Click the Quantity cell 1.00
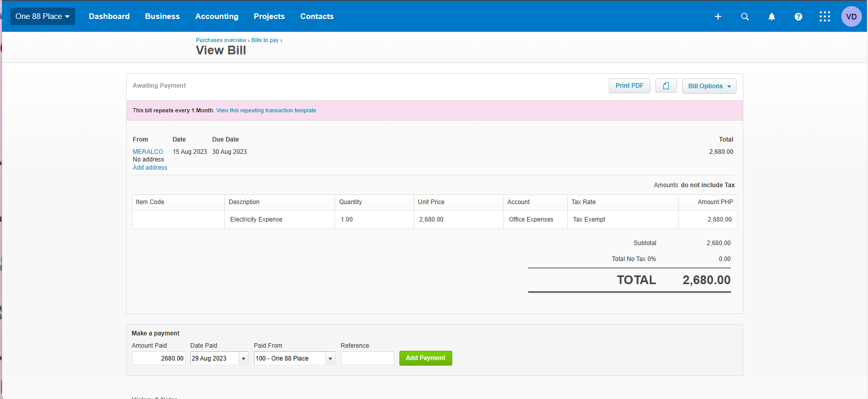The width and height of the screenshot is (868, 399). [374, 220]
